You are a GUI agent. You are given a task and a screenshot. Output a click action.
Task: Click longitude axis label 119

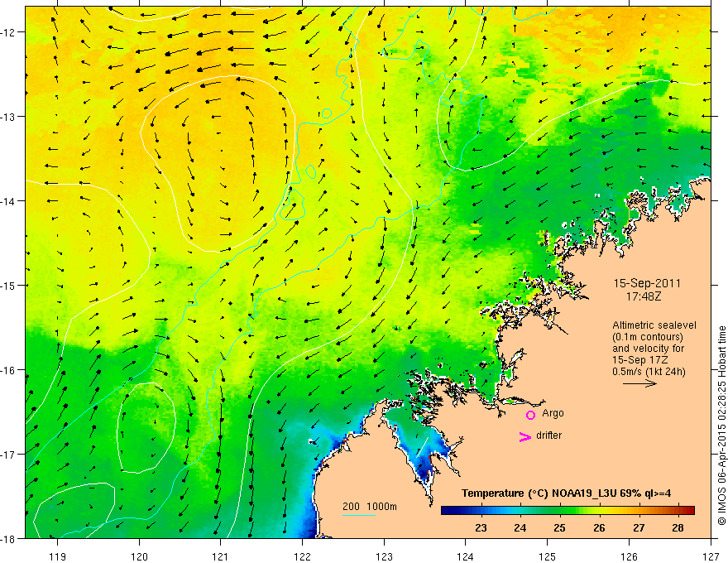pyautogui.click(x=58, y=556)
